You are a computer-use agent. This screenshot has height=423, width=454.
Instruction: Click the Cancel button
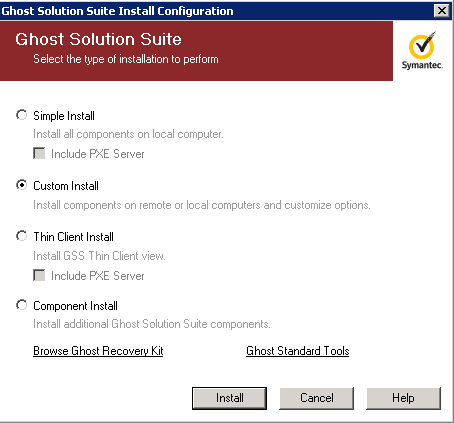(316, 398)
